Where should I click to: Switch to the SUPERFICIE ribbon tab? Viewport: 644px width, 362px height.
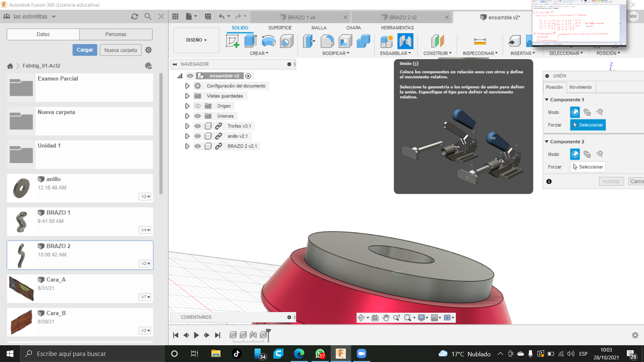coord(280,28)
